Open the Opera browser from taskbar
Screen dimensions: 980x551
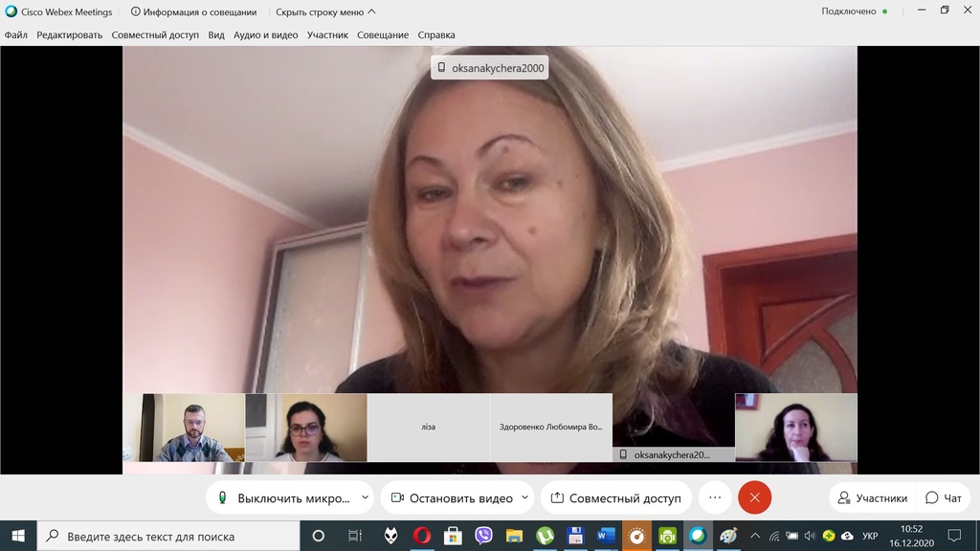click(422, 536)
